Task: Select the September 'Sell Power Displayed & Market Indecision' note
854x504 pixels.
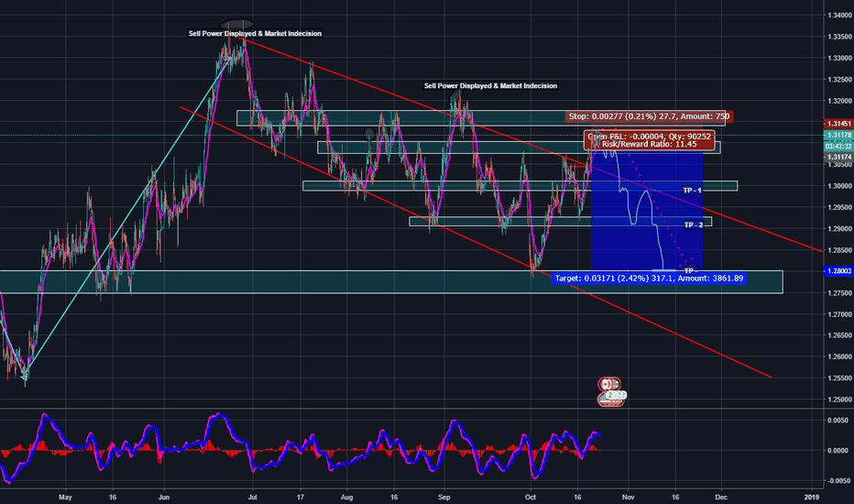Action: (490, 86)
